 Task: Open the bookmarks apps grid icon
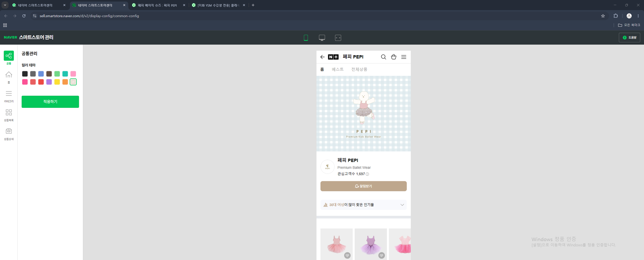click(5, 25)
